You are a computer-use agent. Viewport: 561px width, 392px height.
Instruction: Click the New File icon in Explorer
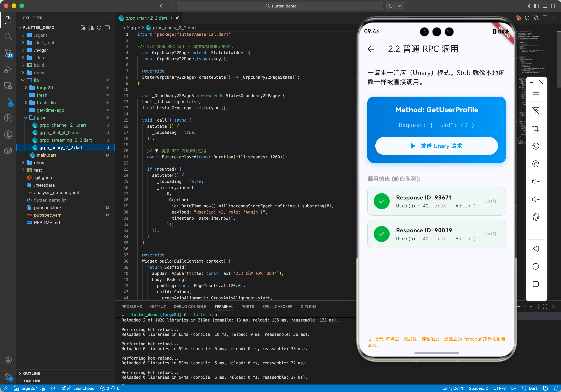(83, 28)
